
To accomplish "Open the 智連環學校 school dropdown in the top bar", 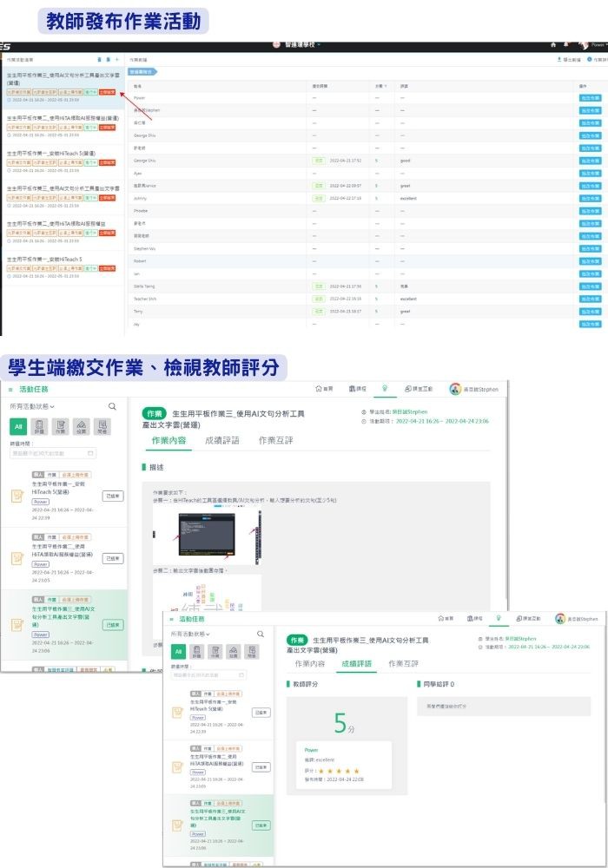I will [x=297, y=44].
